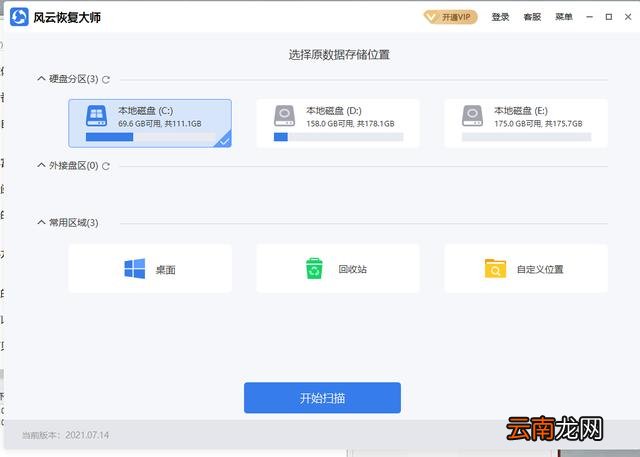Click the E: drive usage bar

527,137
